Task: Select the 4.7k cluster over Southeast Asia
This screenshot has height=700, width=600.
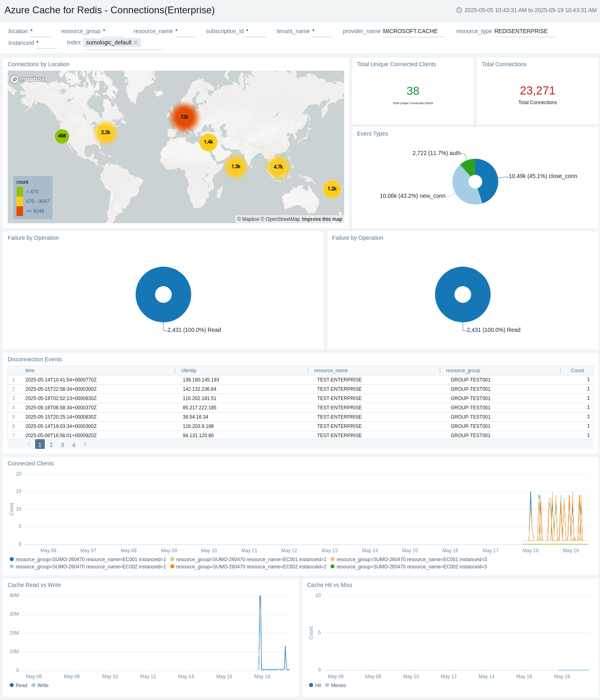Action: pos(278,167)
